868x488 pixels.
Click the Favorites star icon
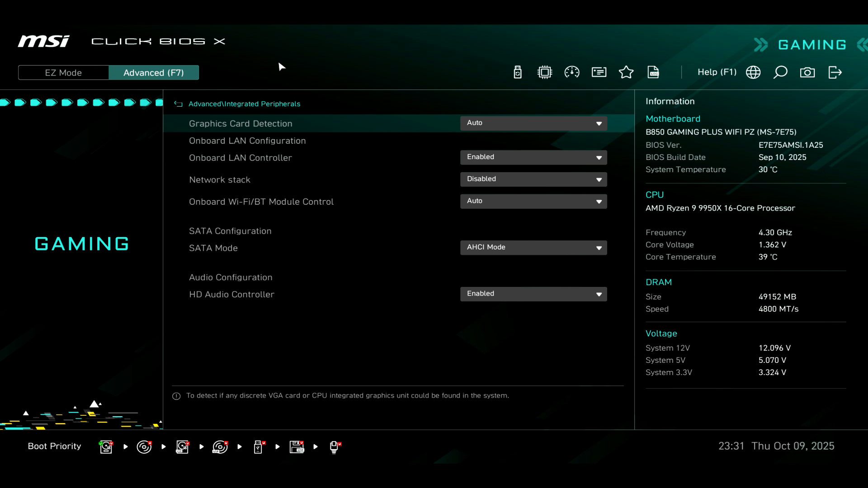[626, 72]
